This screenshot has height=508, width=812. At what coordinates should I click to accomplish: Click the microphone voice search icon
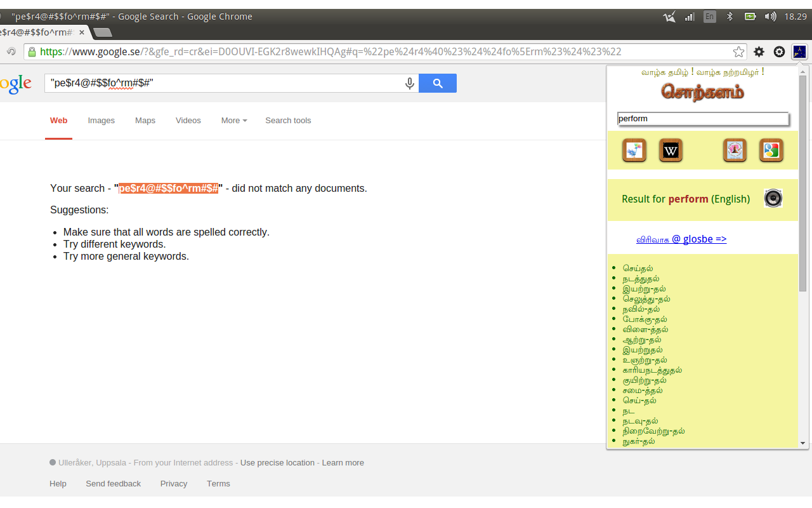click(x=410, y=83)
